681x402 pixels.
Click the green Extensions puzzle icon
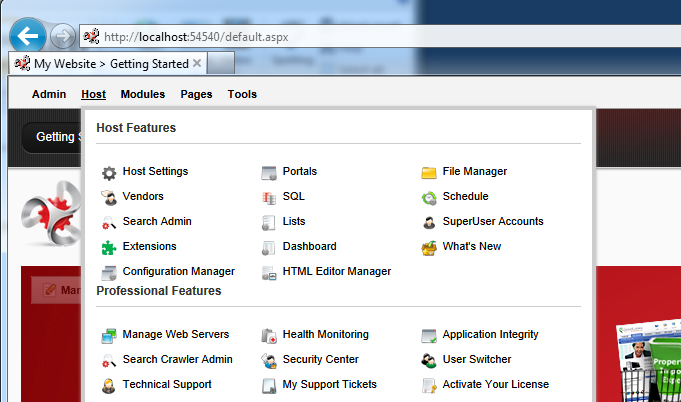tap(109, 248)
